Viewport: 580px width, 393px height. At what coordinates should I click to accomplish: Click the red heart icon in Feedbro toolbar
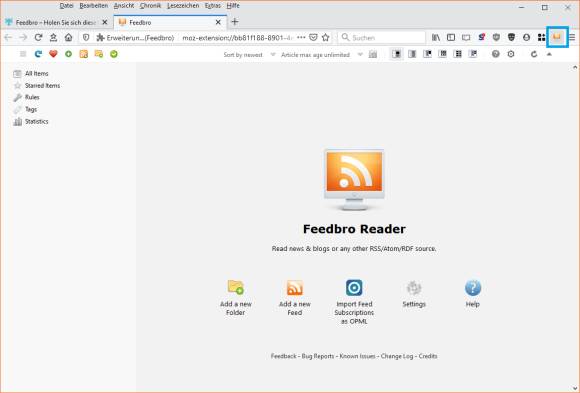click(x=53, y=54)
